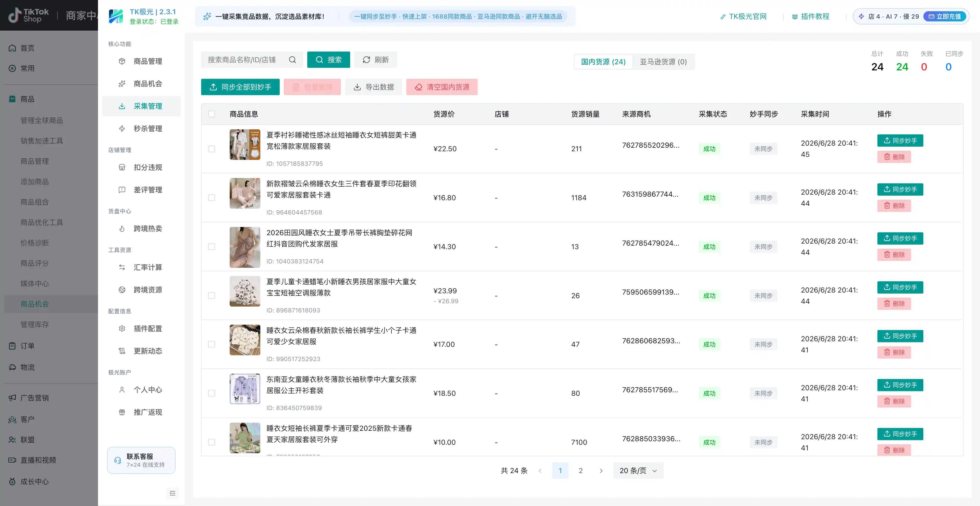This screenshot has width=980, height=506.
Task: Collapse the plugin sidebar with the menu icon
Action: [172, 493]
